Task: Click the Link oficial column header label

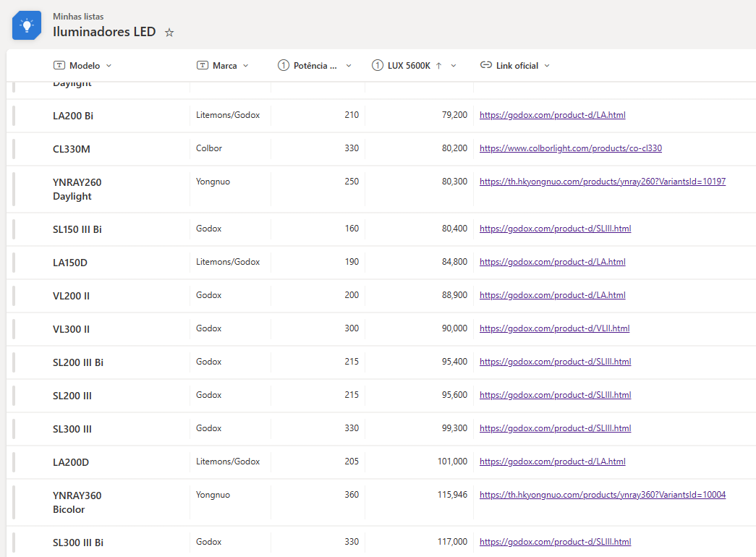Action: coord(517,66)
